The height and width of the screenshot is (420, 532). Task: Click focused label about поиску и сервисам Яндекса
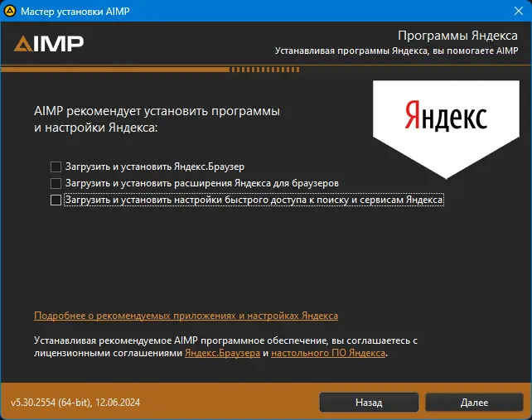(x=254, y=200)
